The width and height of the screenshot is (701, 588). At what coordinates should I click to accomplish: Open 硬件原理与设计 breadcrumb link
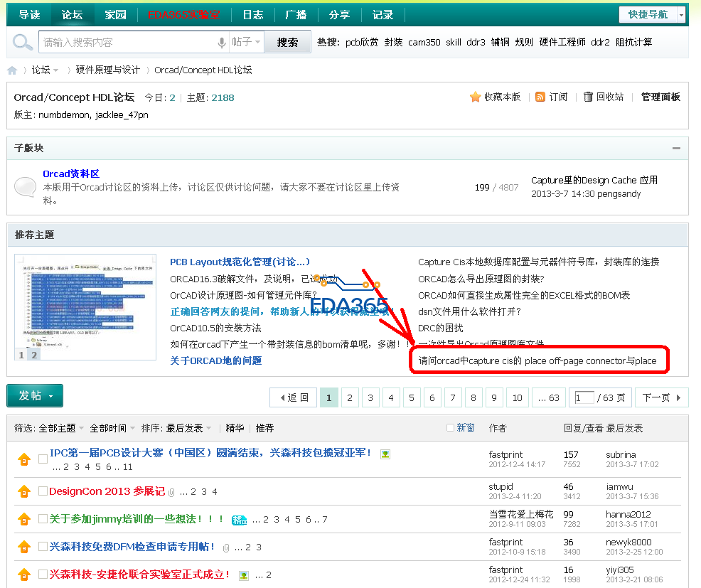click(108, 70)
